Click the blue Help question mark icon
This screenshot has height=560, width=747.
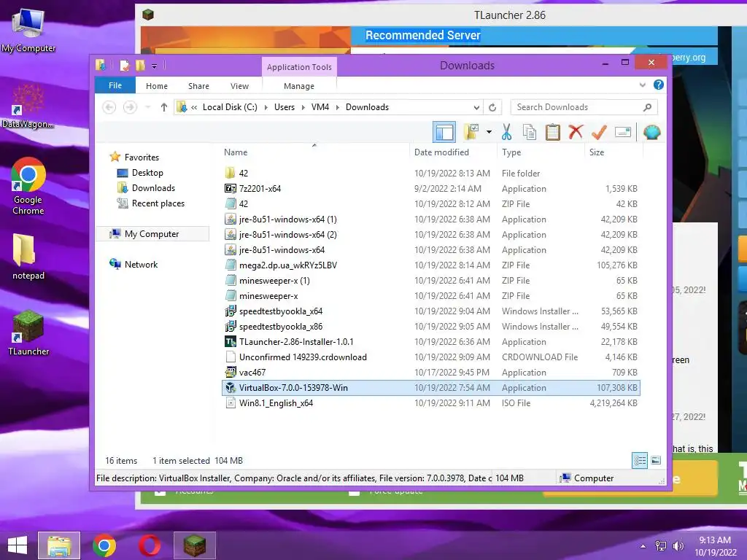659,85
